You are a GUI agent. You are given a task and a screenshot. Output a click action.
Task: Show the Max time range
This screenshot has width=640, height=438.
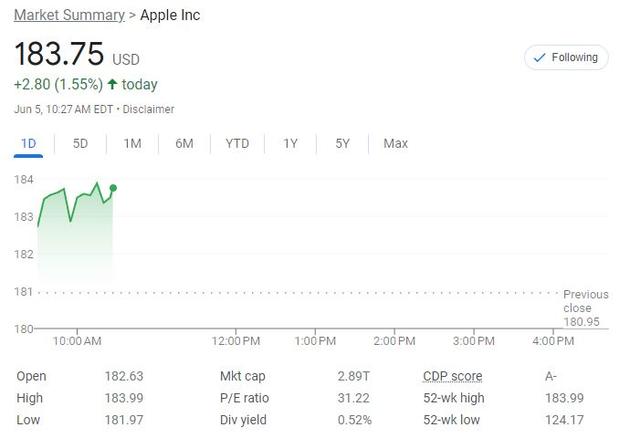[395, 143]
